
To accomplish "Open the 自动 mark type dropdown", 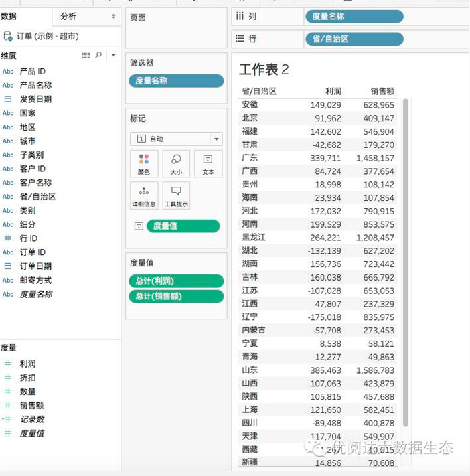I will [177, 139].
